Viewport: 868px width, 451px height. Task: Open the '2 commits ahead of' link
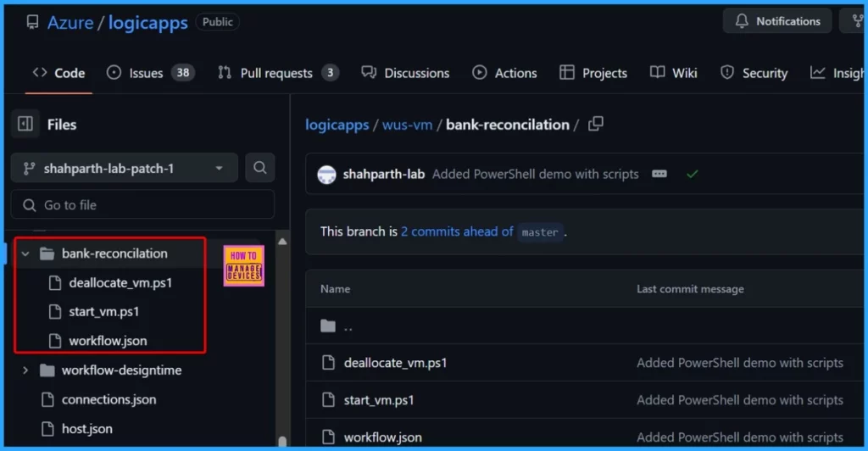457,231
